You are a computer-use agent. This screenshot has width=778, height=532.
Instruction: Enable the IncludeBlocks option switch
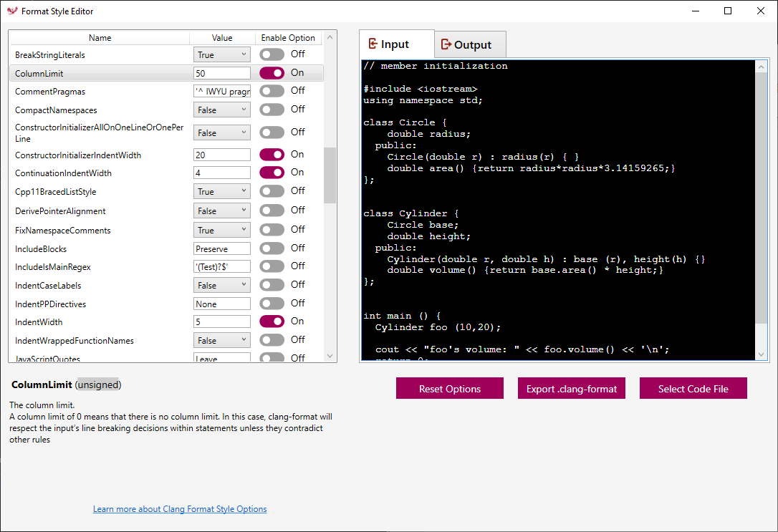272,248
